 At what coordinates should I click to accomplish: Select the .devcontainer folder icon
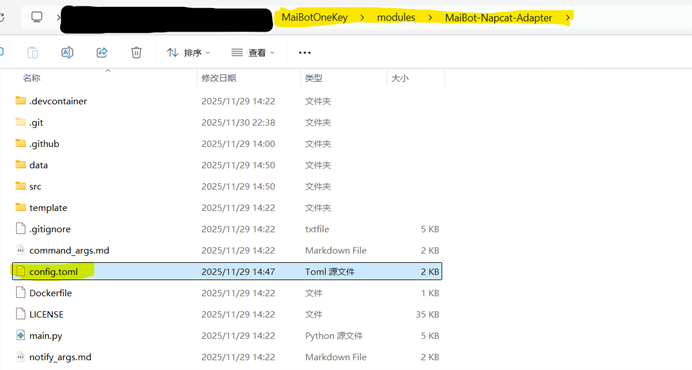coord(20,101)
